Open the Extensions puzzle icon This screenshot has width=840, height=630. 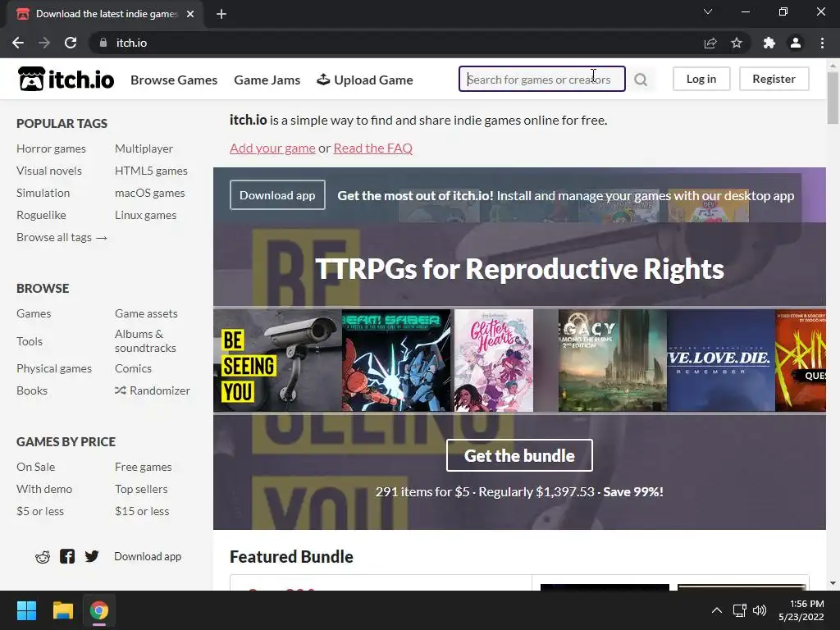(769, 43)
